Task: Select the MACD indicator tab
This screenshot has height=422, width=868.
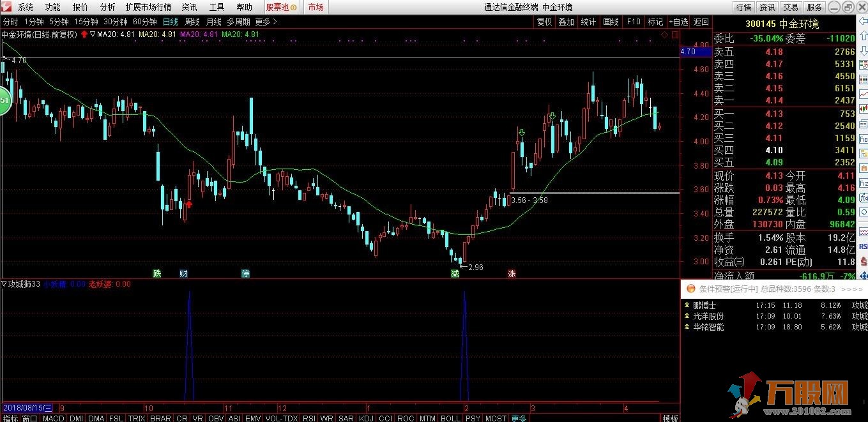Action: click(54, 418)
